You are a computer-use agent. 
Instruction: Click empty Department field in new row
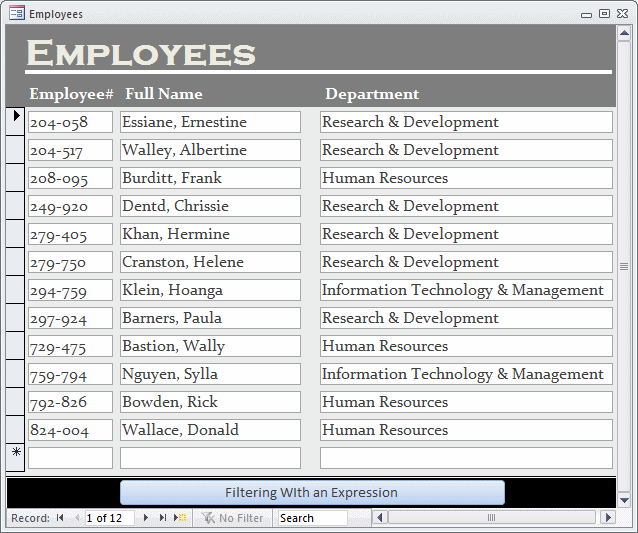(466, 458)
